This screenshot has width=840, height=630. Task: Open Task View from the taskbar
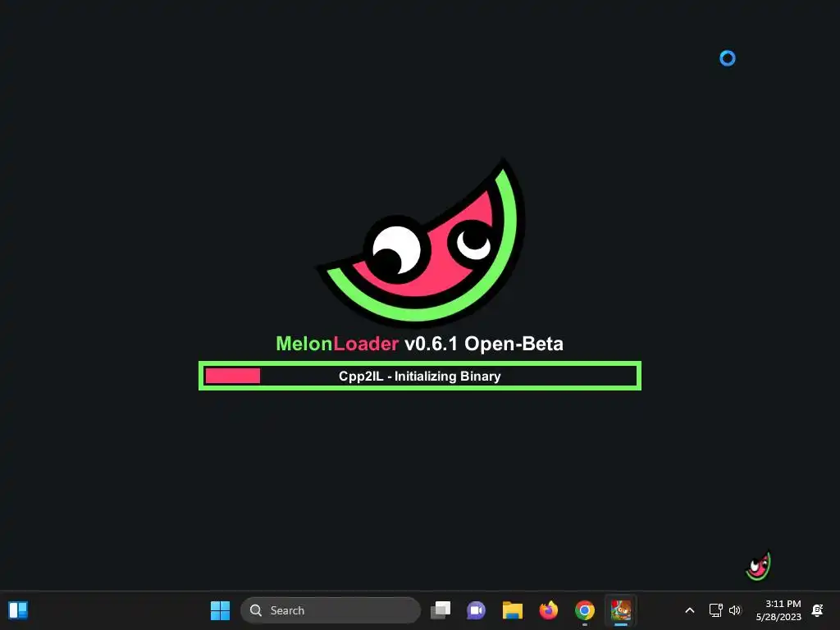click(441, 610)
